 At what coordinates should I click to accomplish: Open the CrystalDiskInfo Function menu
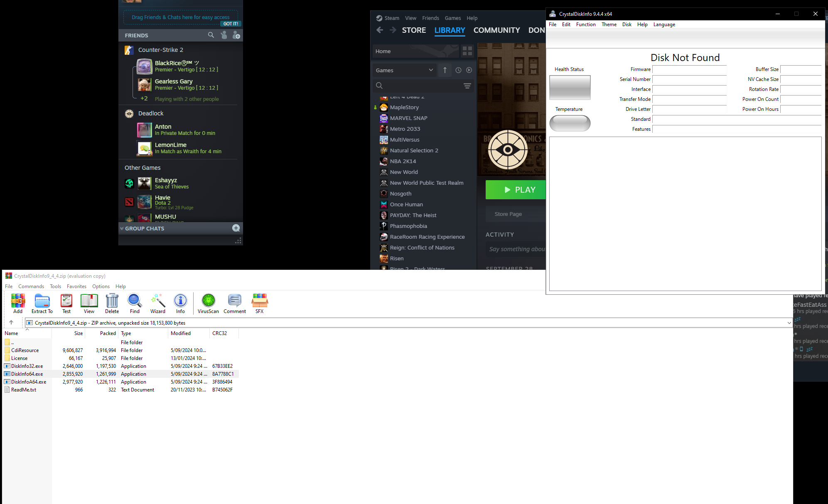click(x=585, y=24)
